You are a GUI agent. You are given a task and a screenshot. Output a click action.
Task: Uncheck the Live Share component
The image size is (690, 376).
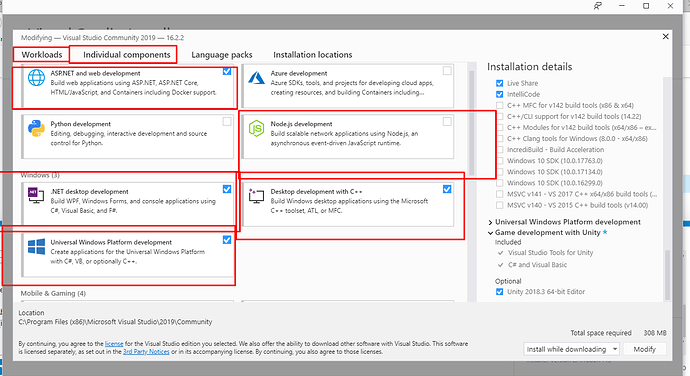pos(499,83)
